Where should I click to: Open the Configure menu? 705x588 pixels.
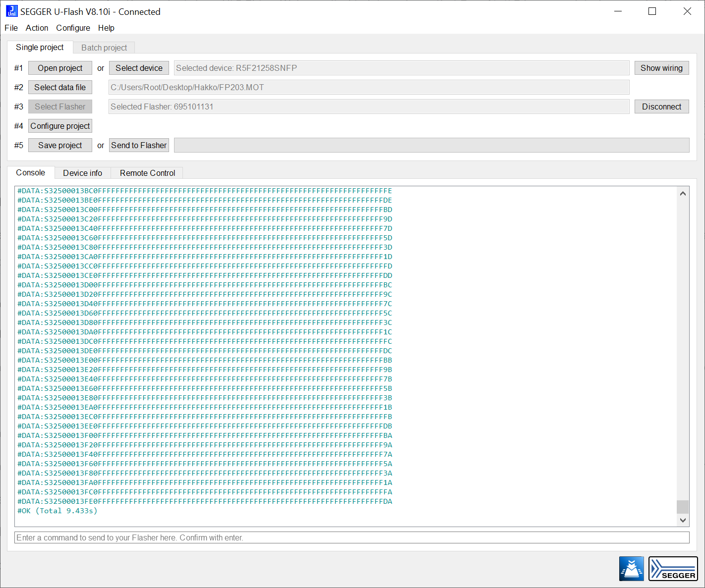(73, 28)
